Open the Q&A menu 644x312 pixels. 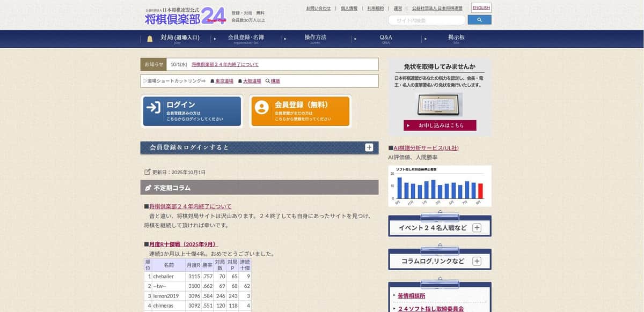tap(386, 37)
